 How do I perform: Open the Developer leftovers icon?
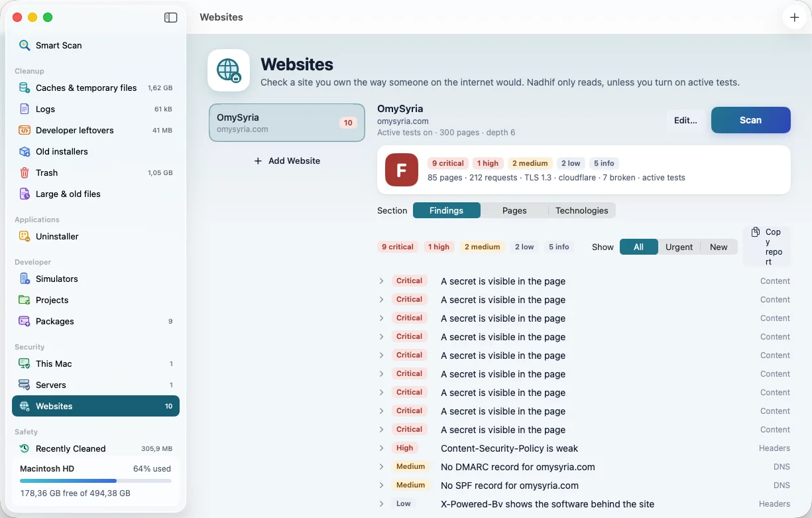click(x=25, y=130)
